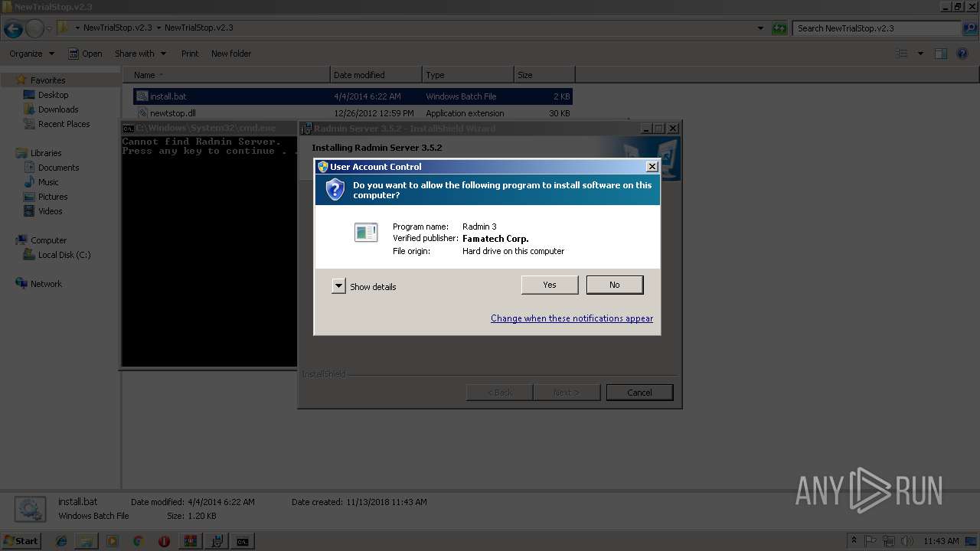The image size is (980, 551).
Task: Open Google Chrome from taskbar
Action: tap(138, 541)
